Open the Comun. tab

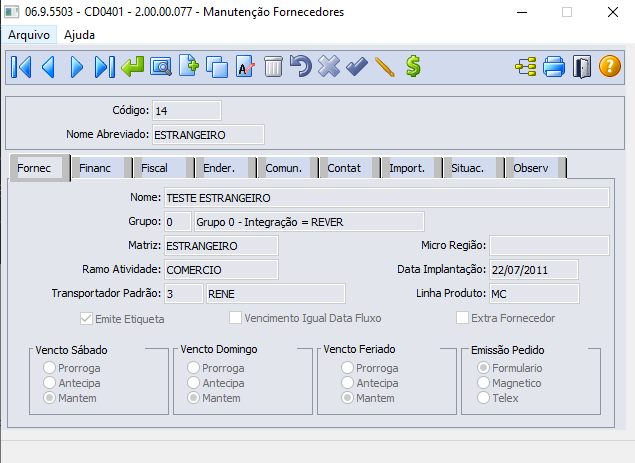[288, 168]
